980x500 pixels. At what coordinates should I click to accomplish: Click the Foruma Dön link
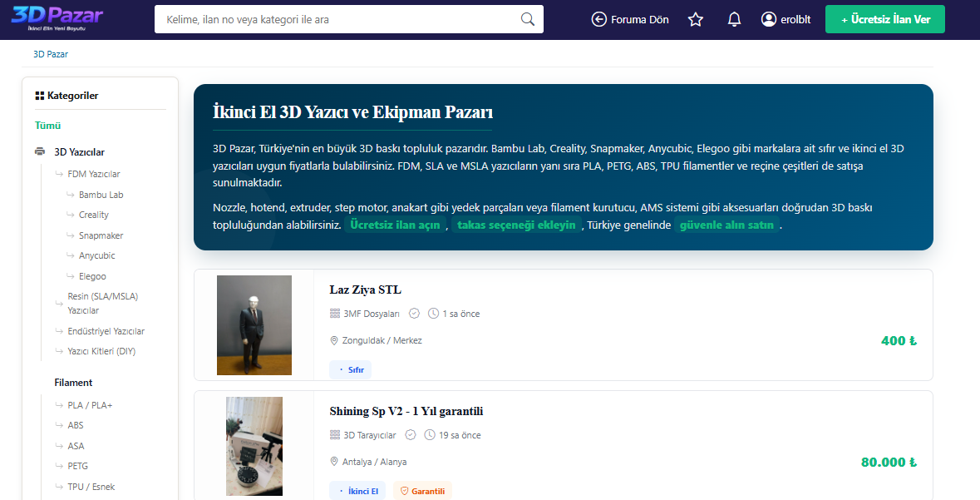[x=630, y=19]
